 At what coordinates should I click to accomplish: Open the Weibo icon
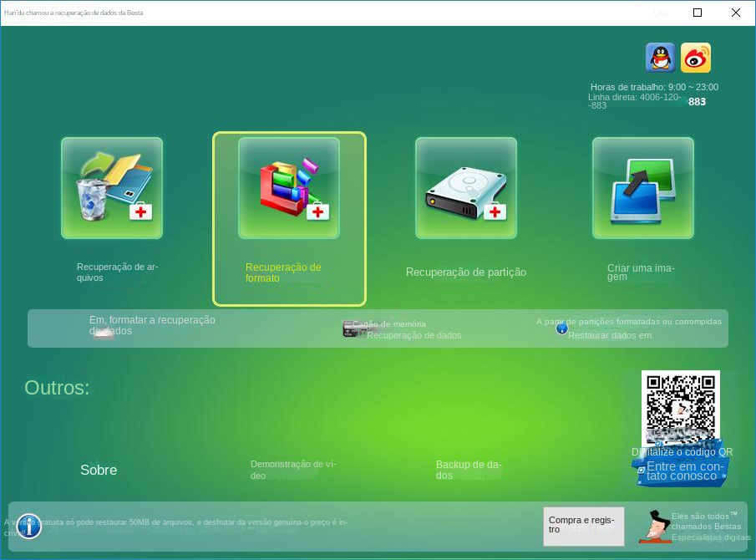(695, 58)
